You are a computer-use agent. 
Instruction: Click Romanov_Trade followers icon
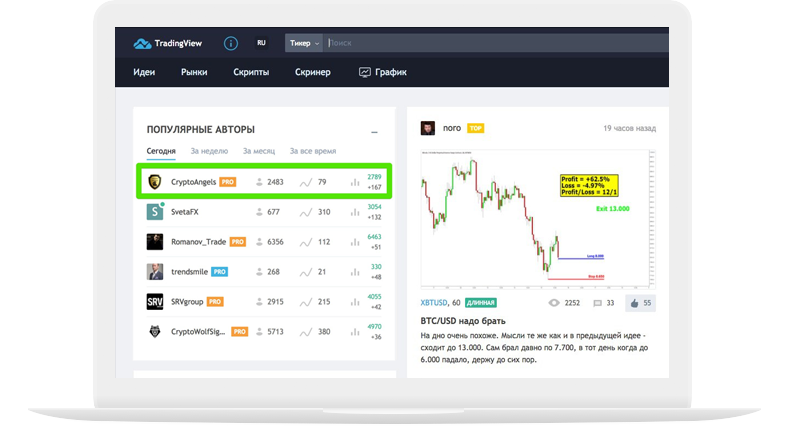tap(259, 242)
